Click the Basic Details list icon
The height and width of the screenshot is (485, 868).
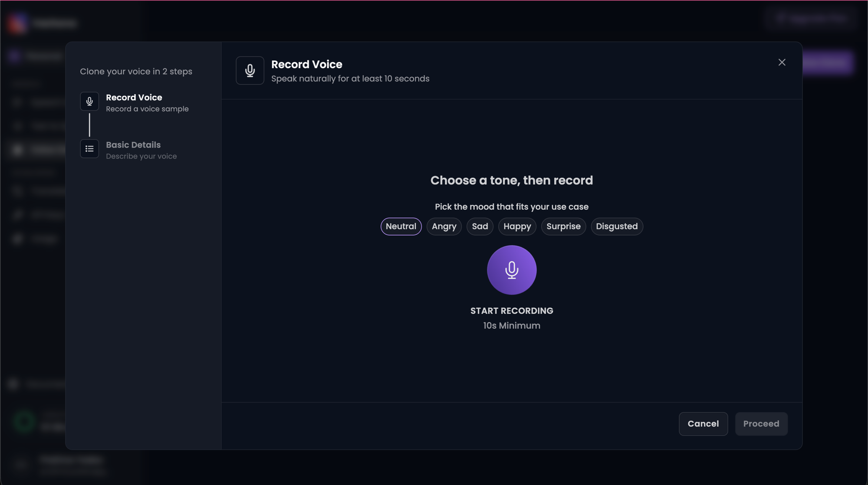[89, 149]
